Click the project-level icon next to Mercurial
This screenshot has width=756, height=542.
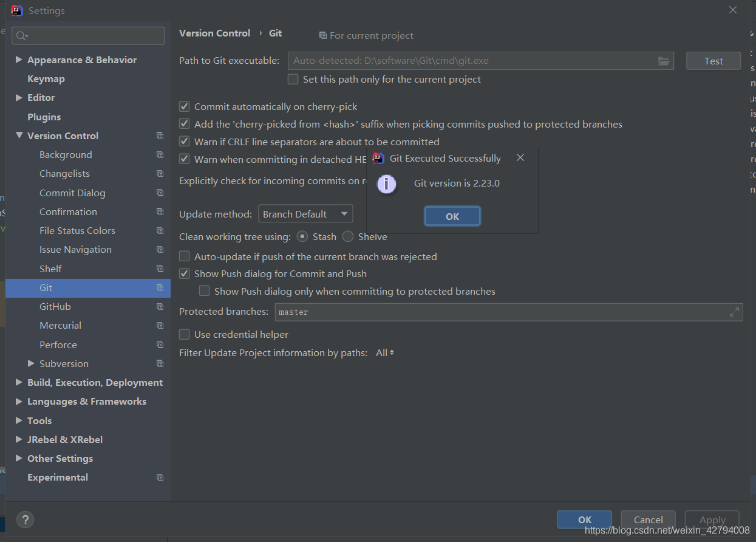click(160, 325)
